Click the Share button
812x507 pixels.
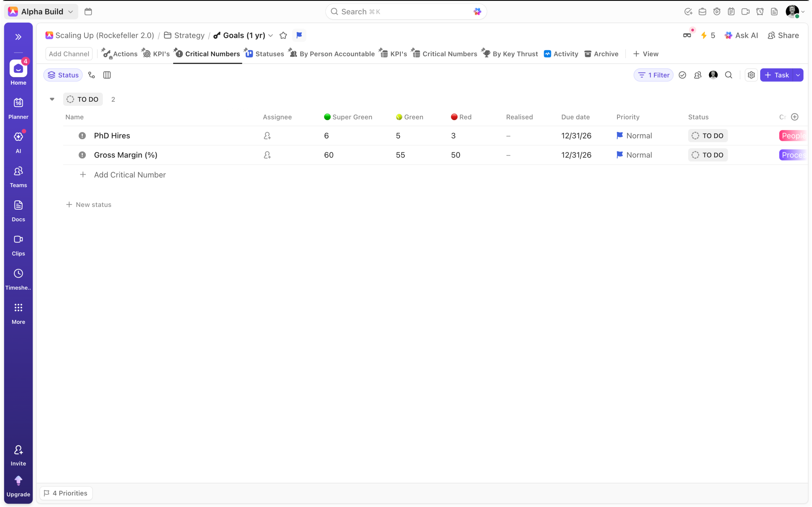tap(783, 35)
